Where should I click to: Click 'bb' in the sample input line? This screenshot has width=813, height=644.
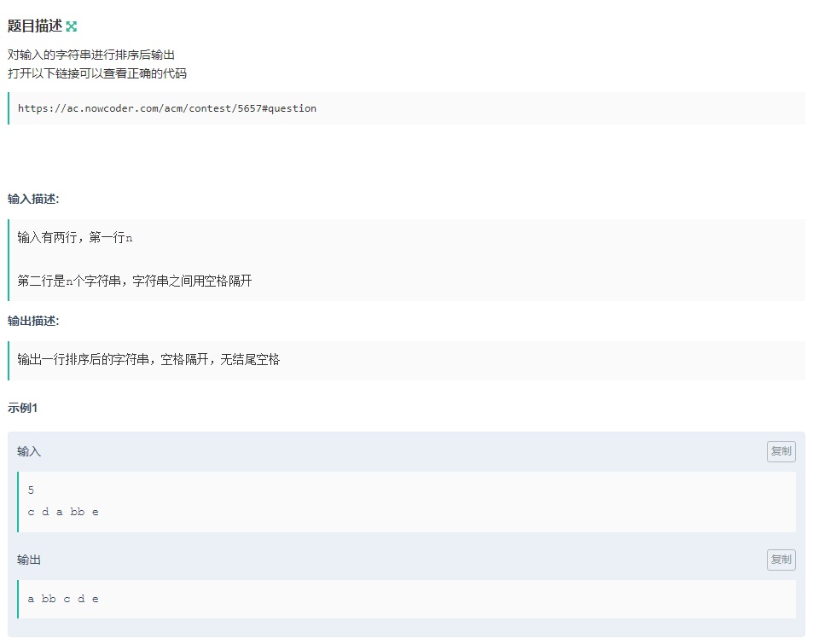click(77, 512)
